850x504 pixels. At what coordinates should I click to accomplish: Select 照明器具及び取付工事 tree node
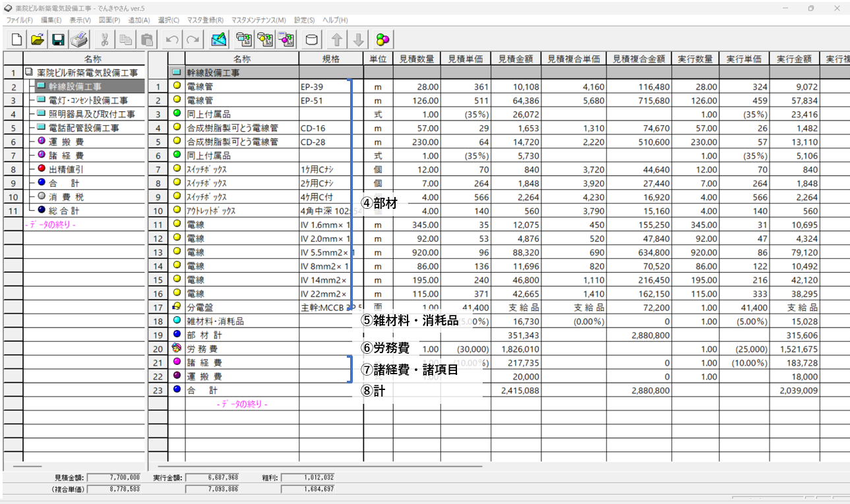click(x=92, y=114)
